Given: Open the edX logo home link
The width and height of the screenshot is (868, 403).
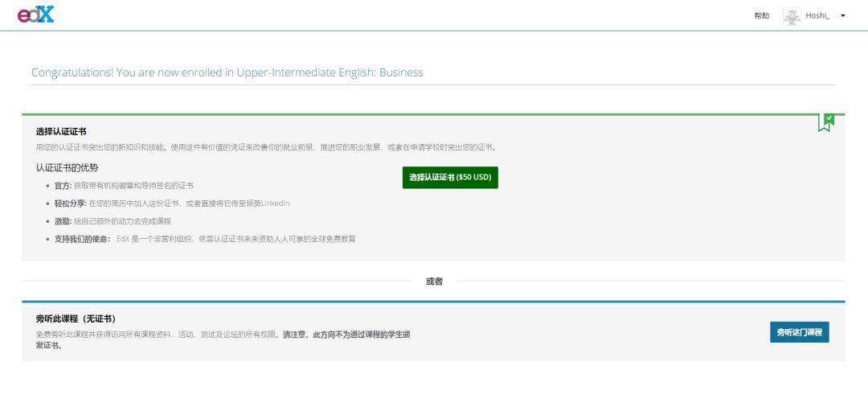Looking at the screenshot, I should pyautogui.click(x=36, y=15).
